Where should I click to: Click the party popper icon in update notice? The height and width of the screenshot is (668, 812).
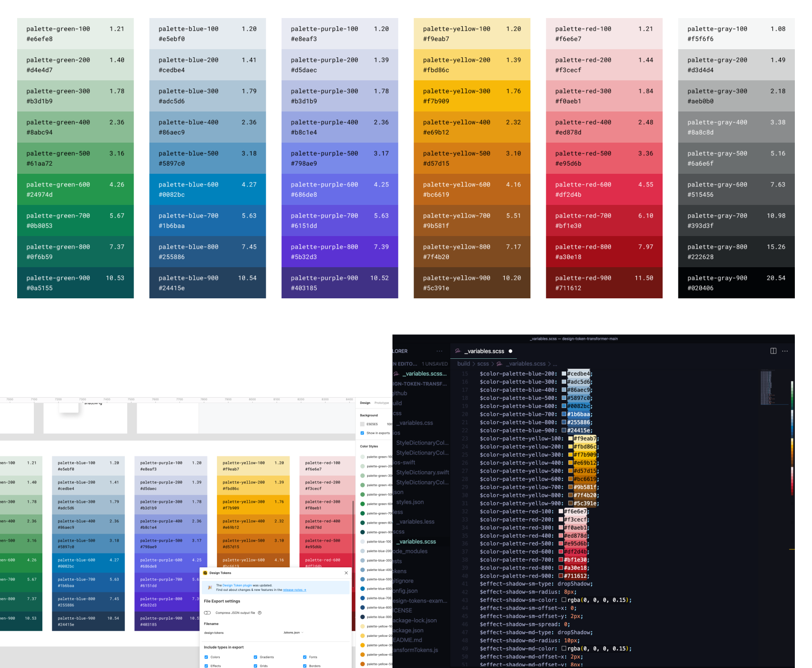(210, 588)
